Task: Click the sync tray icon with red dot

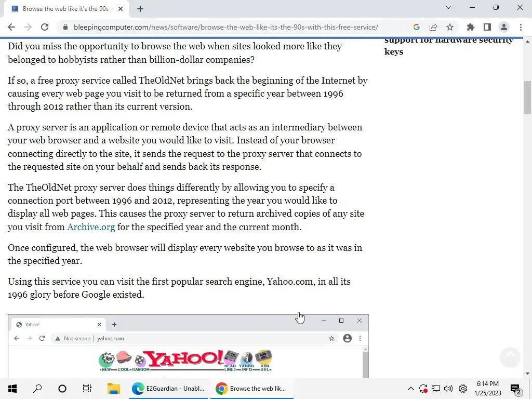Action: point(423,389)
